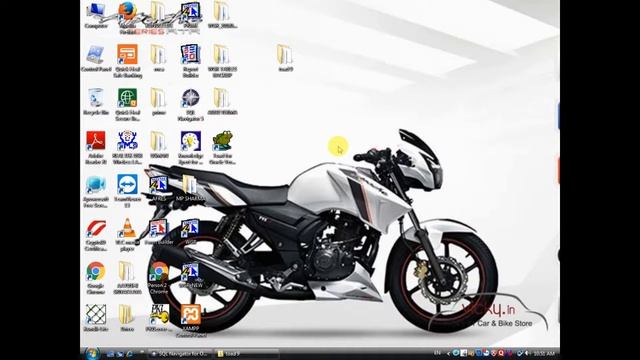Launch XAMPP Control Panel shortcut
Image resolution: width=640 pixels, height=360 pixels.
191,321
